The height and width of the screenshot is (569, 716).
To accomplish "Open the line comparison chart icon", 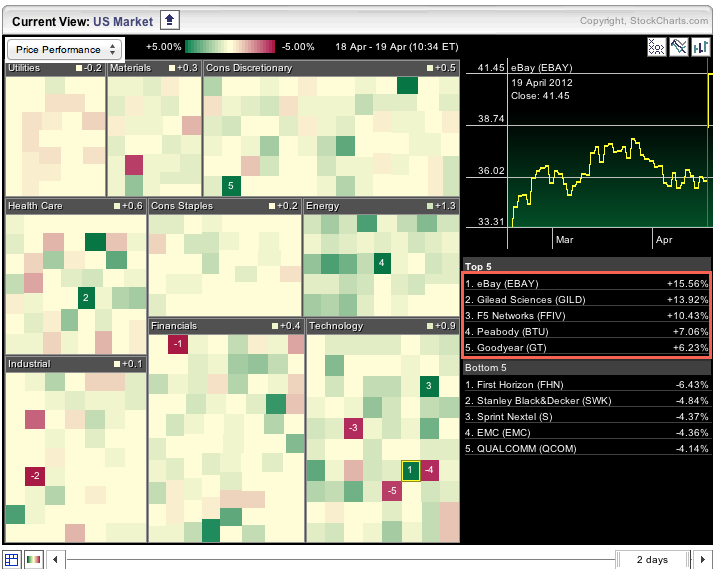I will tap(679, 47).
